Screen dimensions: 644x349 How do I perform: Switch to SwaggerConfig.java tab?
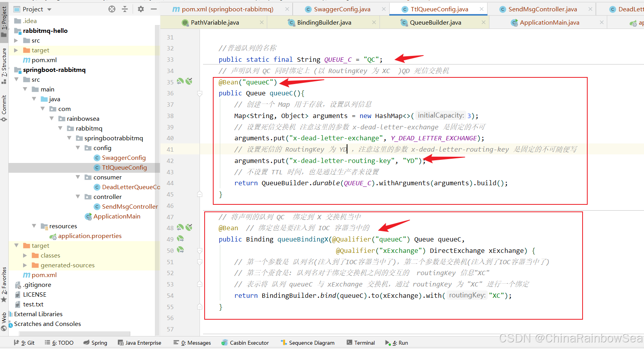pos(342,9)
